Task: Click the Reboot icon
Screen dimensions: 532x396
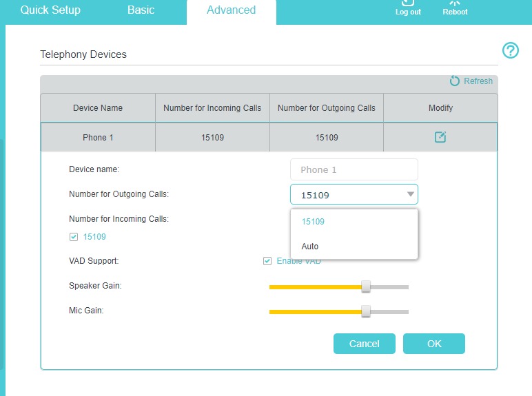Action: coord(455,3)
